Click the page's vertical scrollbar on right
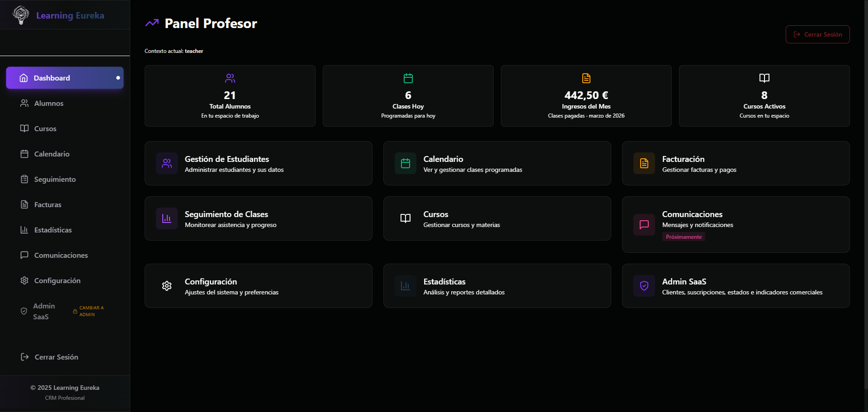868x412 pixels. 865,194
